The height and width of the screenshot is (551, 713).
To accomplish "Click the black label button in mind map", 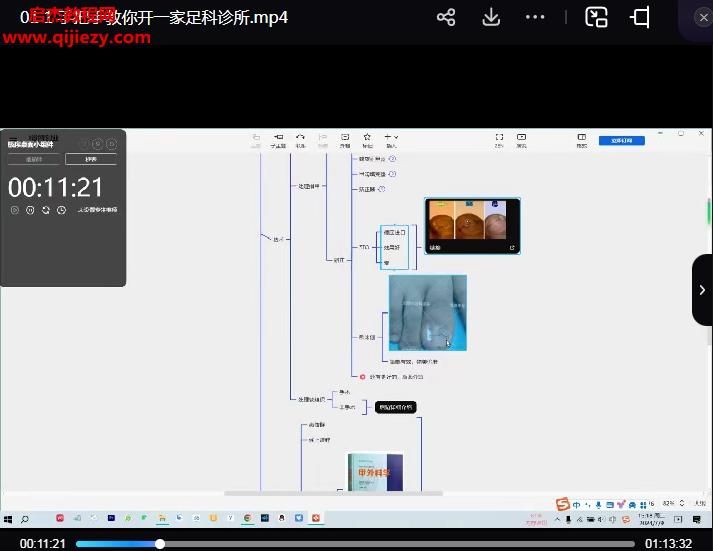I will [x=396, y=407].
